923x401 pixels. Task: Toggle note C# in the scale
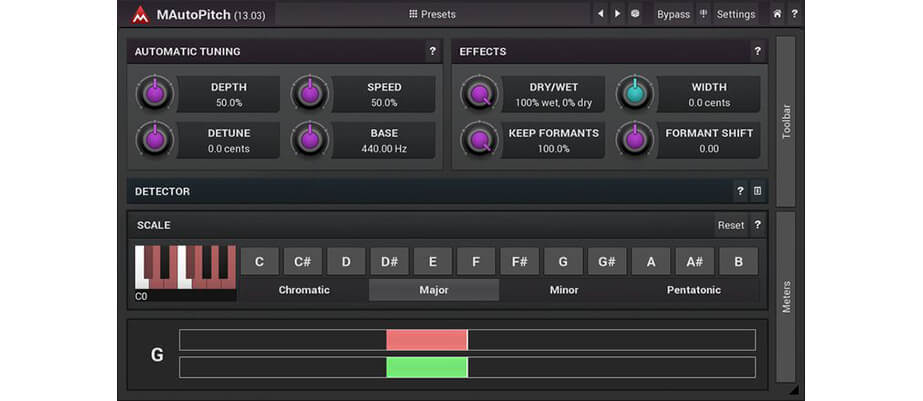click(303, 261)
